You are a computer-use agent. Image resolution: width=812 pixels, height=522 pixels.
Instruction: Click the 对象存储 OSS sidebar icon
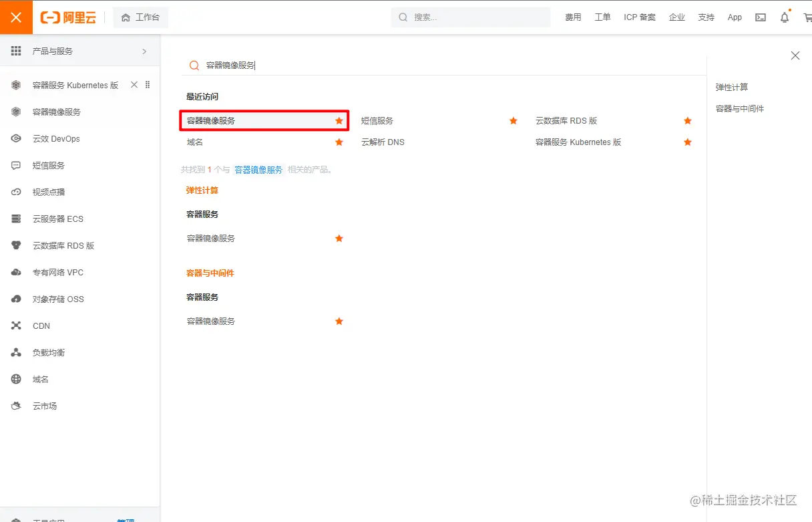[17, 299]
